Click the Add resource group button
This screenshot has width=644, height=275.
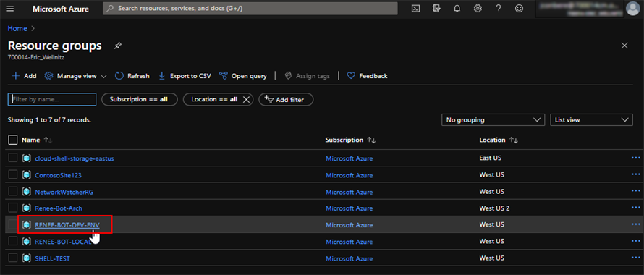pos(24,76)
